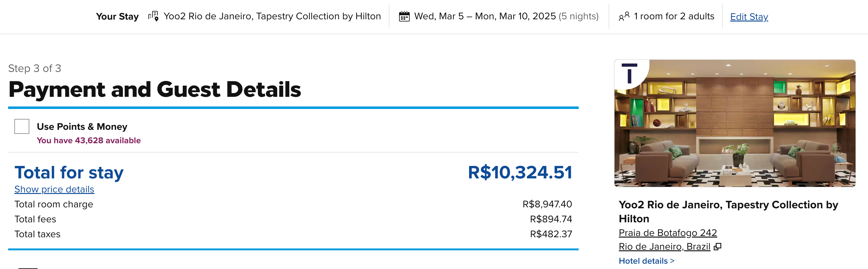Click the external link icon after Brazil

718,247
